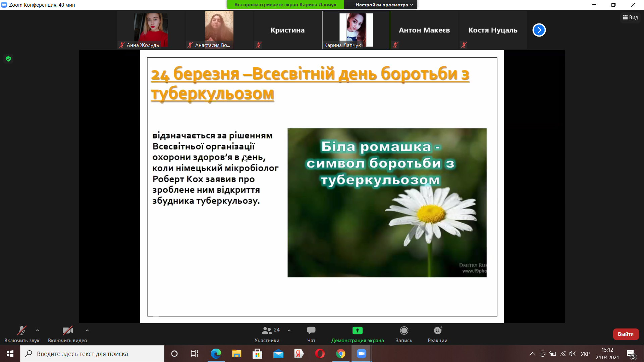The image size is (644, 362).
Task: Unmute microphone with Включить звук
Action: point(22,334)
